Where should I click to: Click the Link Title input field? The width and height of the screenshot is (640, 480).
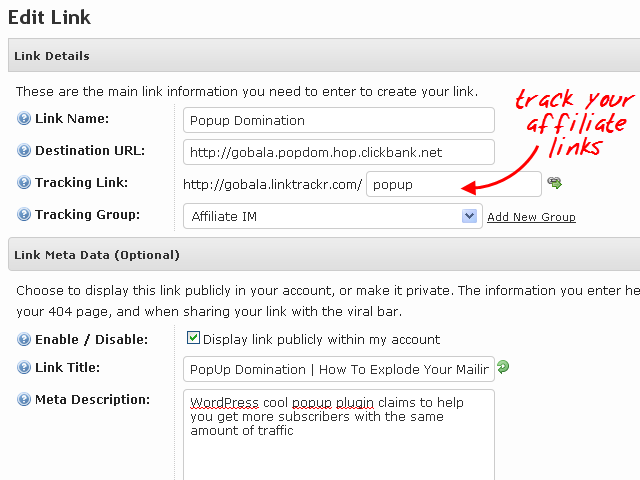(339, 369)
